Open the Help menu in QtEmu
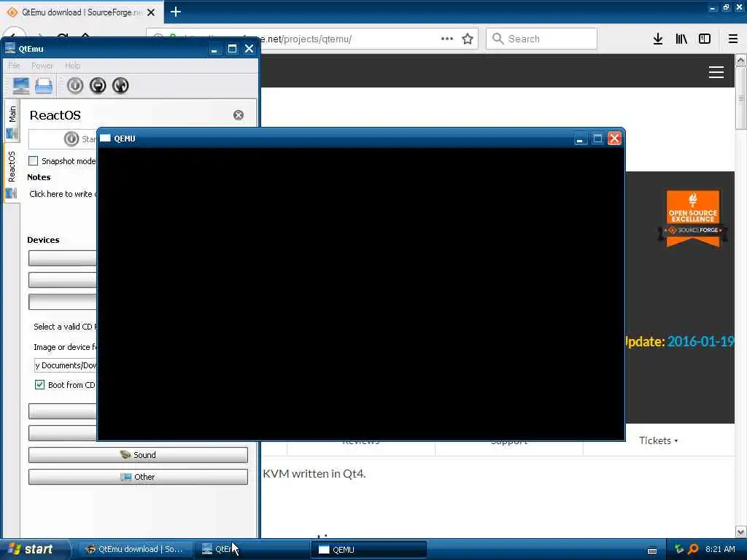Viewport: 747px width, 560px height. (x=73, y=66)
